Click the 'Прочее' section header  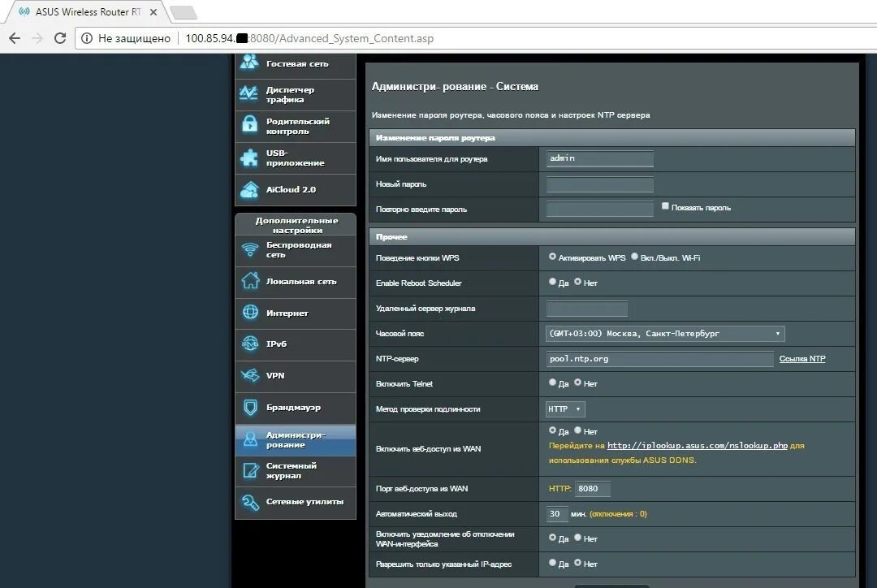[x=612, y=236]
